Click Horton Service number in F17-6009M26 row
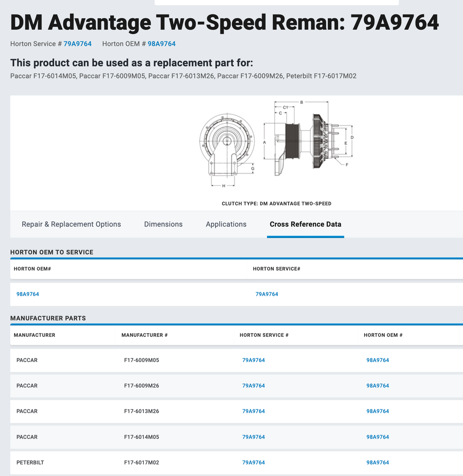This screenshot has width=463, height=476. pyautogui.click(x=253, y=386)
